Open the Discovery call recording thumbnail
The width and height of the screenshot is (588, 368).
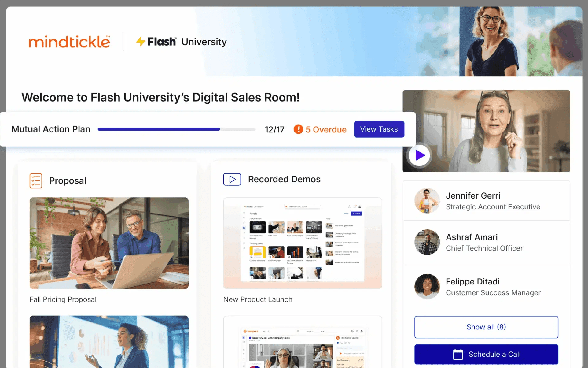(303, 342)
